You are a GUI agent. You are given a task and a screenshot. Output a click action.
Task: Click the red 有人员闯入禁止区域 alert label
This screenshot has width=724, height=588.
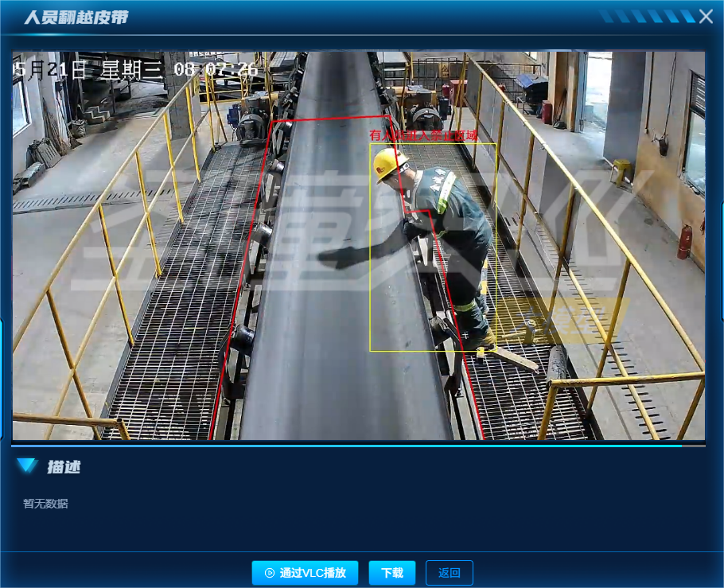click(x=423, y=136)
